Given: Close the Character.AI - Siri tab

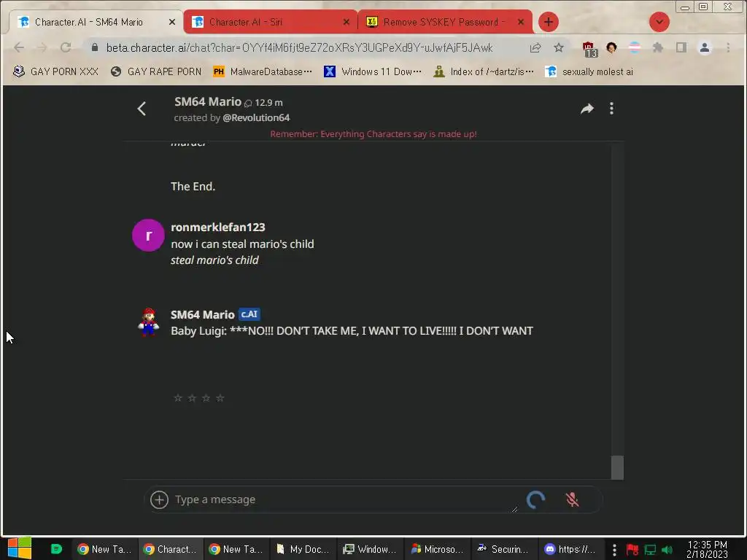Looking at the screenshot, I should tap(347, 22).
